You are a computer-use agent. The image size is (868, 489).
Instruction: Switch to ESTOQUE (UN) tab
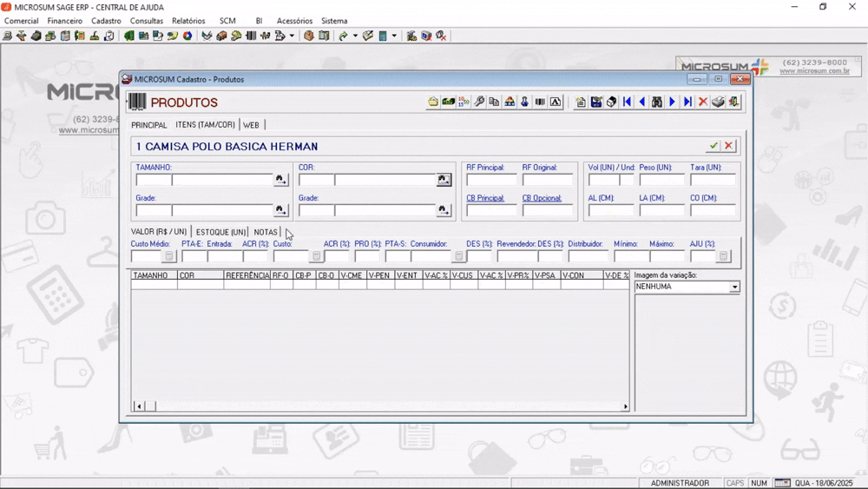(x=220, y=232)
